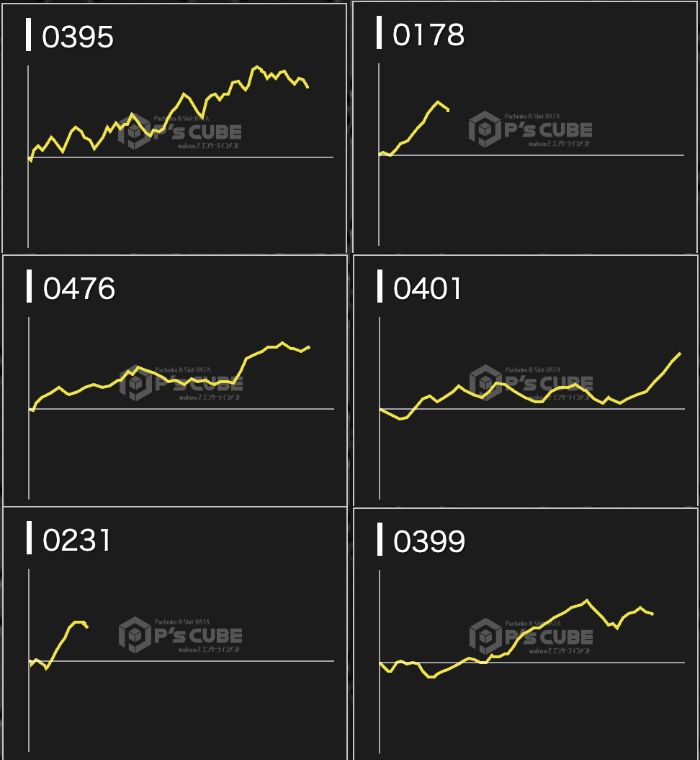Click the yellow trend line in chart 0231
Screen dimensions: 700x760
[x=62, y=642]
